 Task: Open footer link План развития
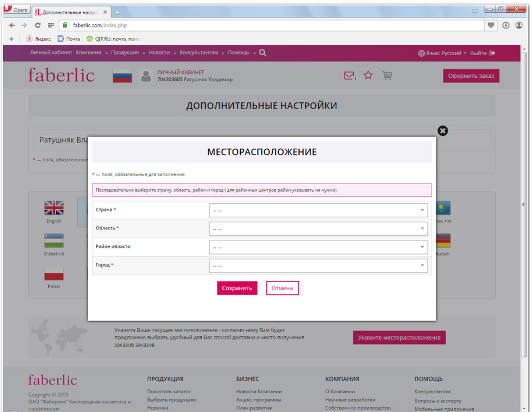(x=254, y=408)
